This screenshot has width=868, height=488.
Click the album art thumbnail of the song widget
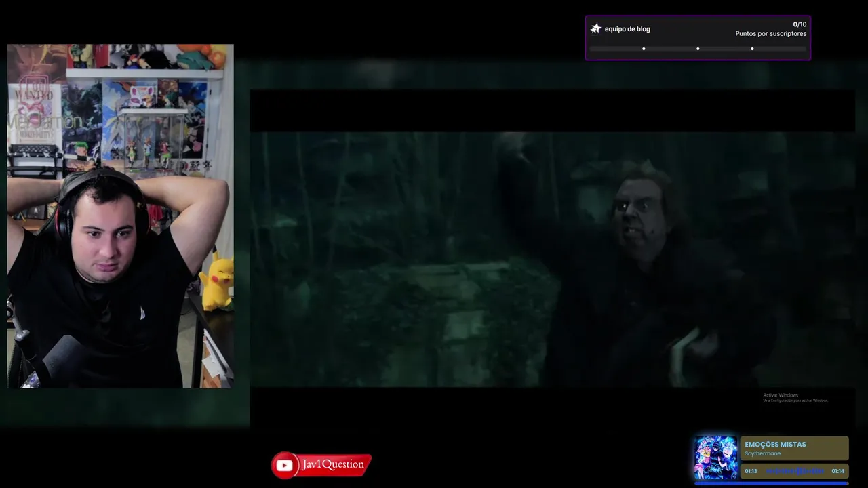pos(716,457)
